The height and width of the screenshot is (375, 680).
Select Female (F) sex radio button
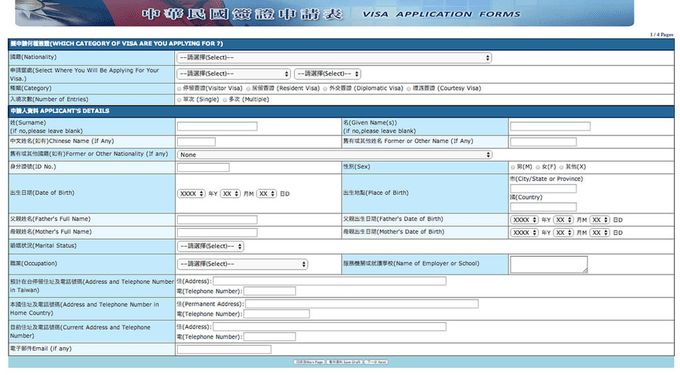coord(538,167)
